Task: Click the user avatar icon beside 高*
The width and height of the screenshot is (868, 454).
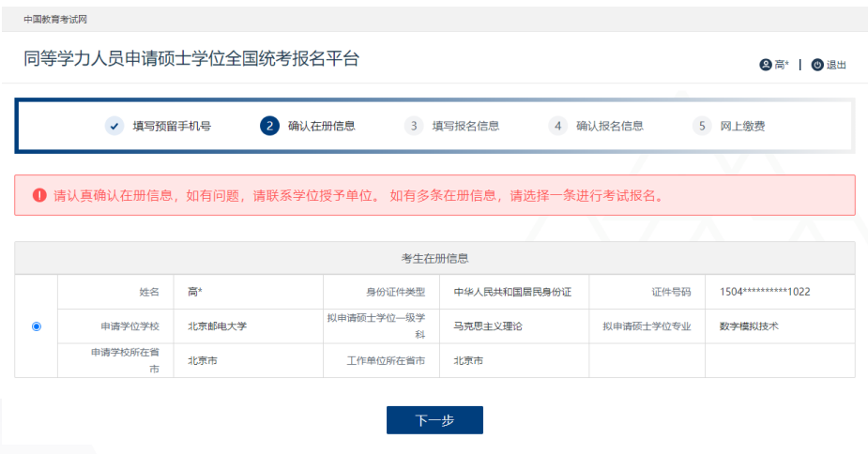Action: [766, 65]
